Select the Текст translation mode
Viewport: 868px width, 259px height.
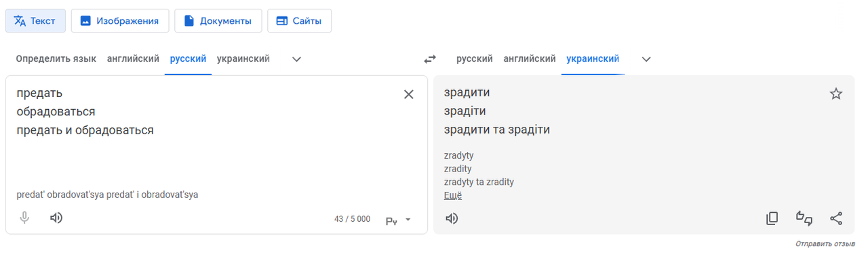click(x=35, y=20)
